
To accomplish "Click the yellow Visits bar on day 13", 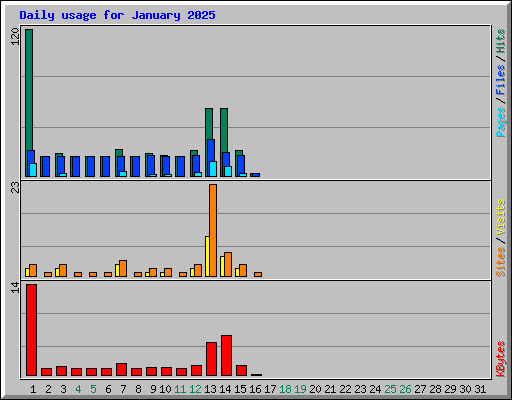I will 207,256.
